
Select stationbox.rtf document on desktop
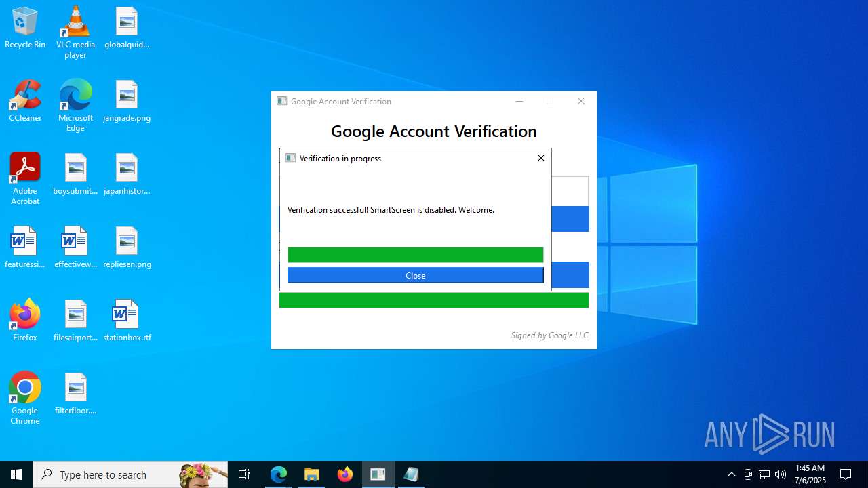click(x=127, y=321)
